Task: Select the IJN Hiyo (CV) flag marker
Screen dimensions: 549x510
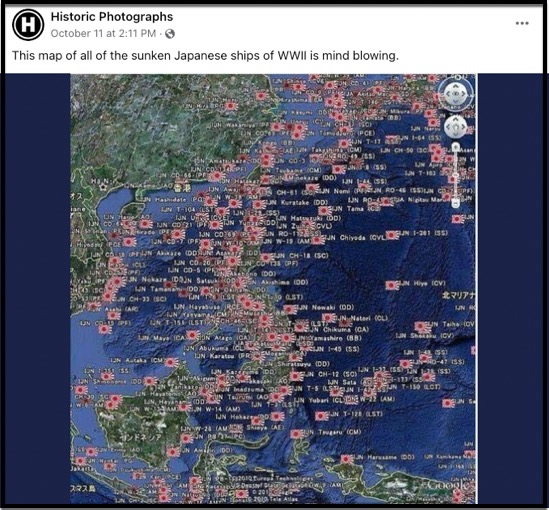Action: (x=392, y=285)
